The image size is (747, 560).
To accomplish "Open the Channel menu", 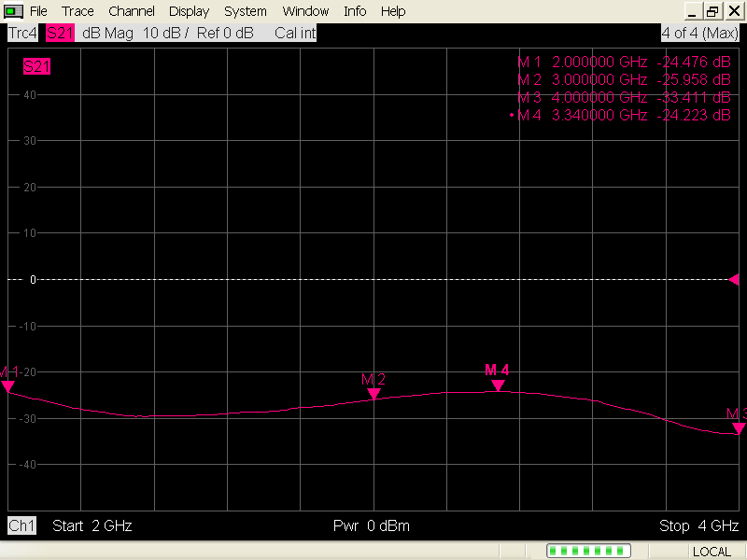I will coord(132,11).
